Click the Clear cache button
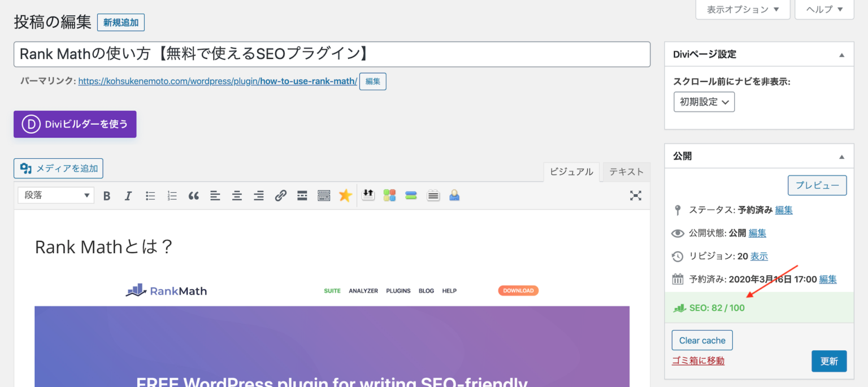The width and height of the screenshot is (868, 387). tap(702, 340)
